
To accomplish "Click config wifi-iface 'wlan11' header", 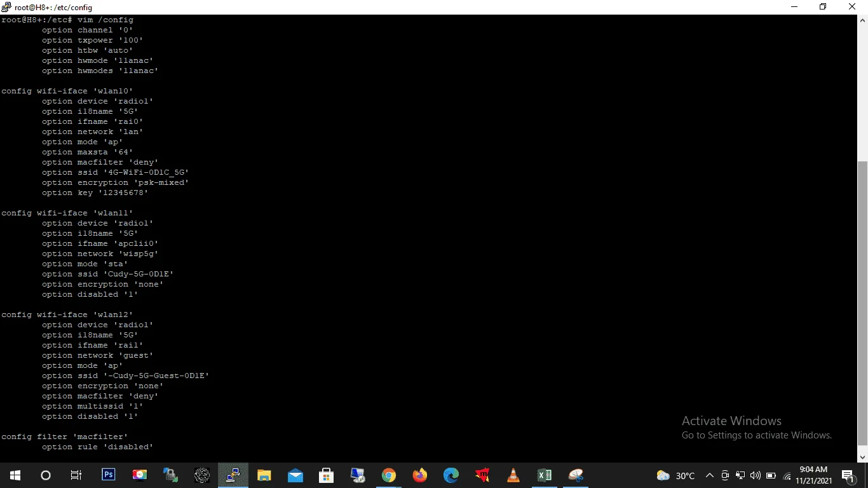I will pos(67,213).
